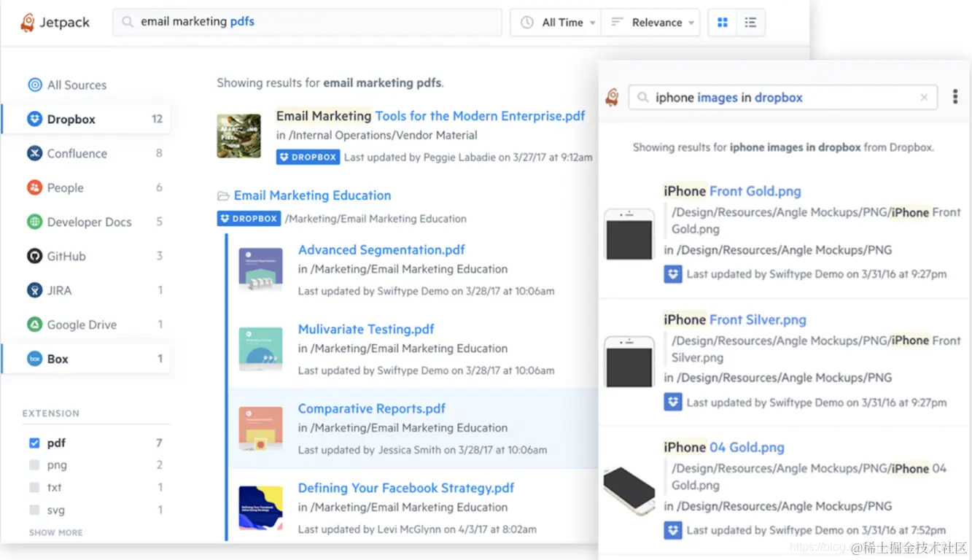Click Dropbox icon under iPhone Front Silver.png
This screenshot has height=560, width=972.
[x=673, y=402]
